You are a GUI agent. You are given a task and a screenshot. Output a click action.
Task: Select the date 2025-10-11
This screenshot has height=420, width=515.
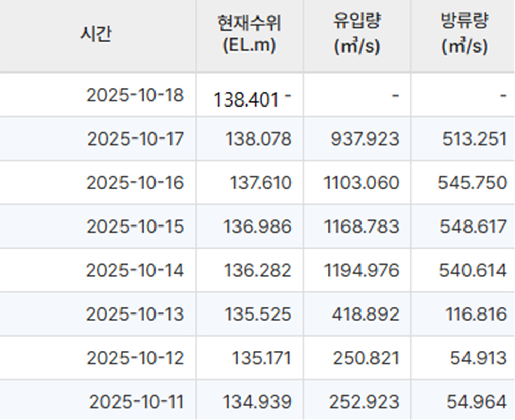tap(136, 400)
